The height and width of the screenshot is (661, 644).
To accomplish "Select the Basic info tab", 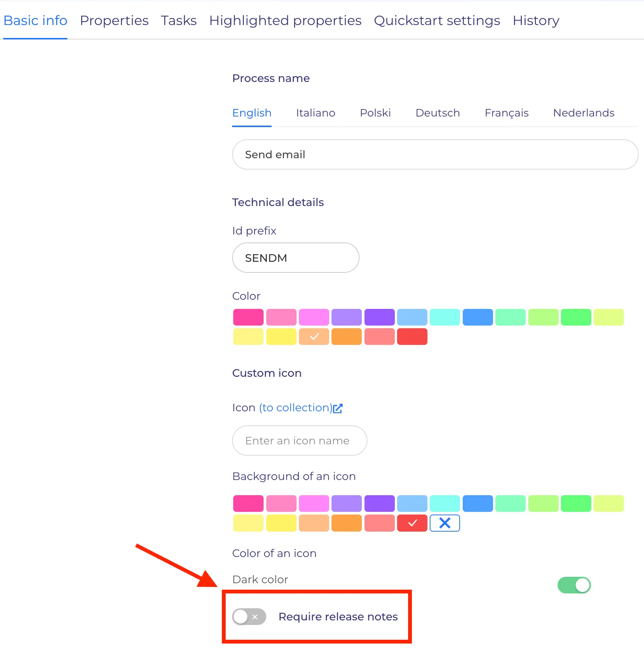I will click(35, 20).
